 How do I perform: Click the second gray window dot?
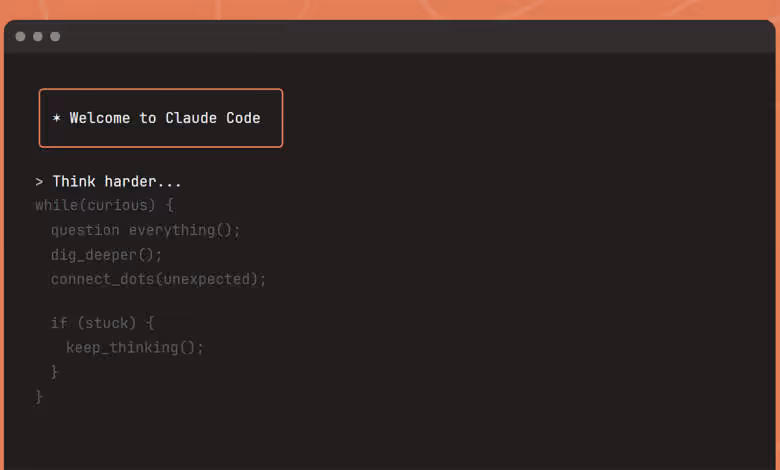click(38, 36)
